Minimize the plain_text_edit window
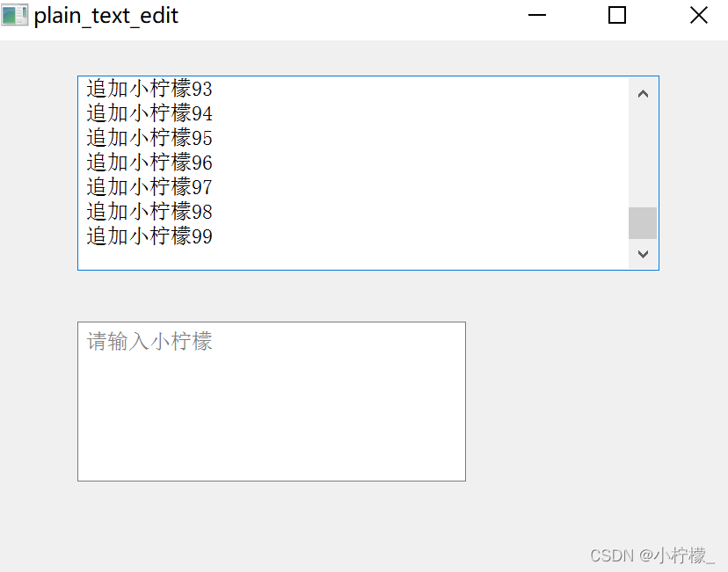Viewport: 728px width, 572px height. (x=536, y=15)
